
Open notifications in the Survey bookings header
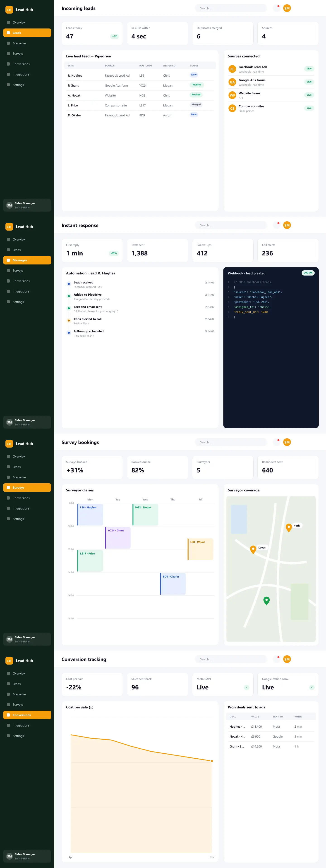pos(277,442)
